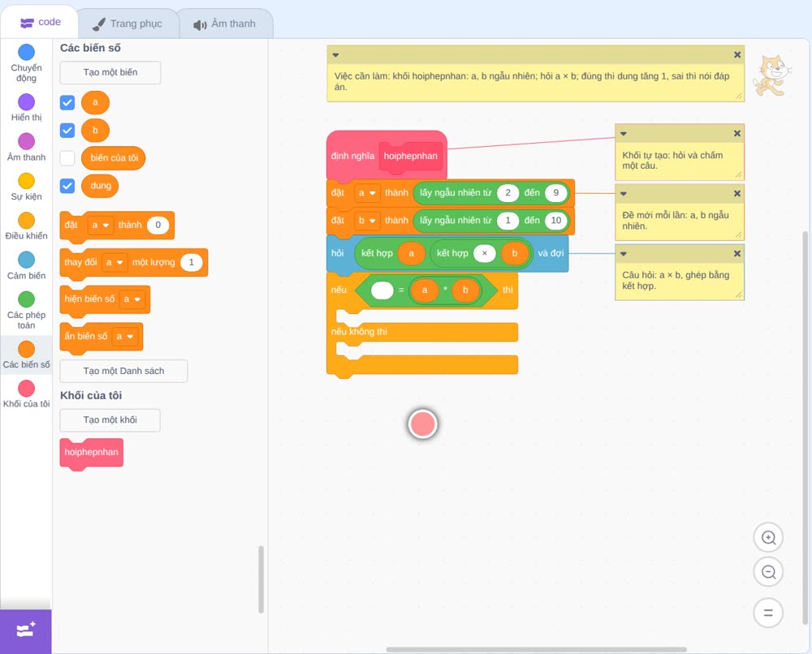The width and height of the screenshot is (812, 654).
Task: Click the block palette vertical scrollbar
Action: click(x=261, y=579)
